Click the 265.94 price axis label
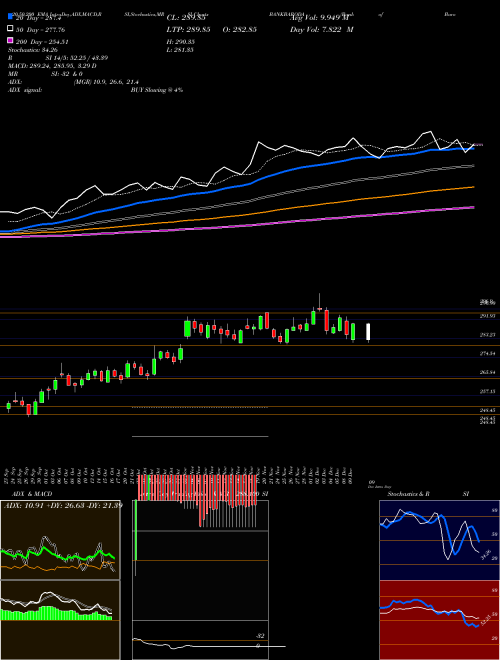The width and height of the screenshot is (500, 660). pos(487,373)
